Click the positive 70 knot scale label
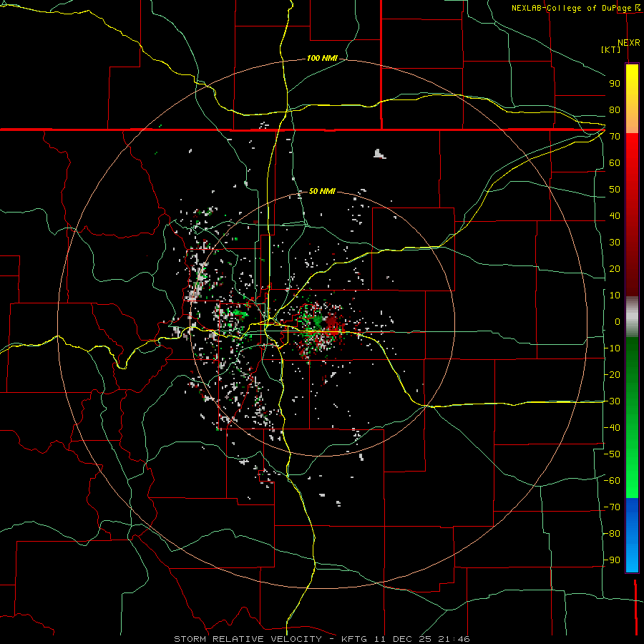The image size is (644, 644). coord(615,137)
